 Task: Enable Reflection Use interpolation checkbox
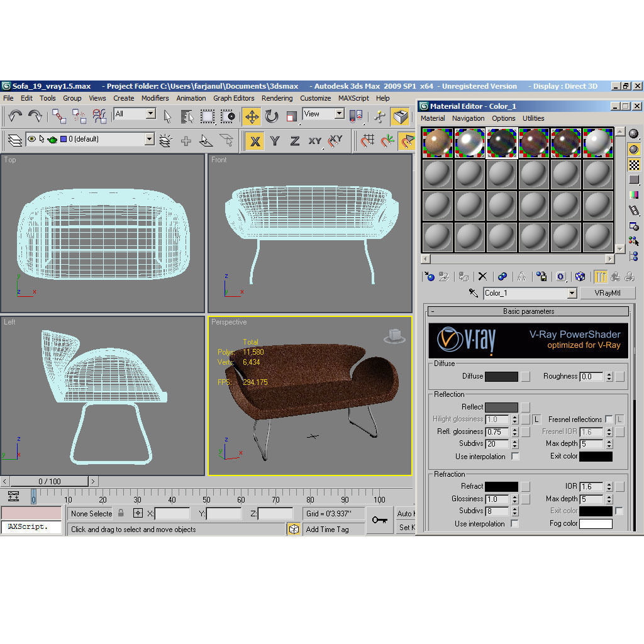tap(515, 457)
